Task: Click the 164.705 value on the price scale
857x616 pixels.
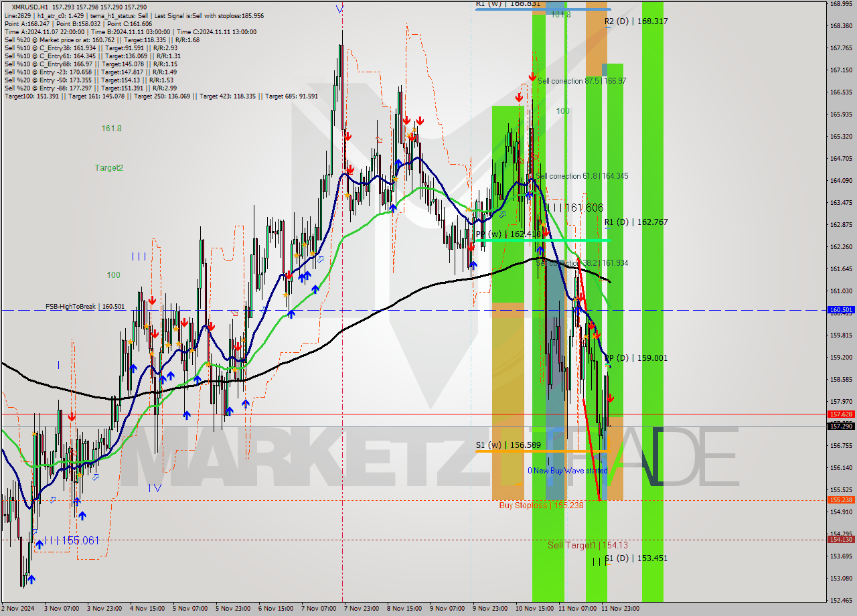Action: 841,159
